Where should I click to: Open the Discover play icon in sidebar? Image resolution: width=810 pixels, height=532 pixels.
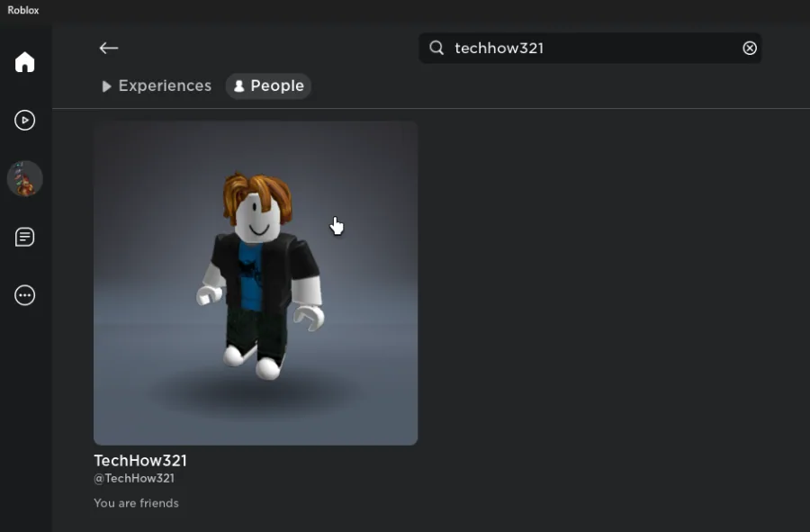tap(25, 121)
